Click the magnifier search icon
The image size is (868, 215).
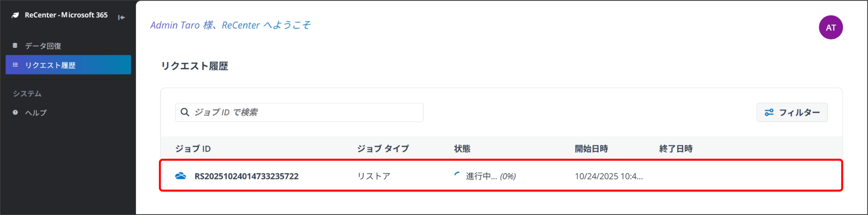[185, 112]
